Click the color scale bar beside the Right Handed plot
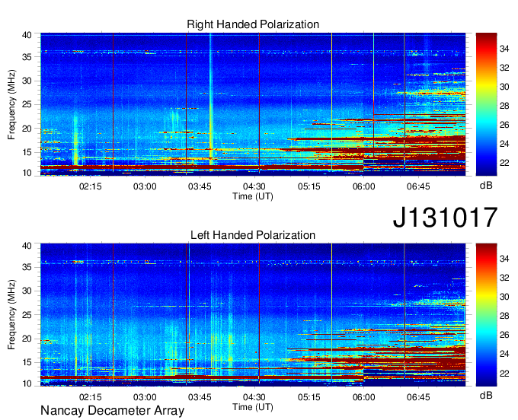Screen dimensions: 518x420 pyautogui.click(x=486, y=104)
